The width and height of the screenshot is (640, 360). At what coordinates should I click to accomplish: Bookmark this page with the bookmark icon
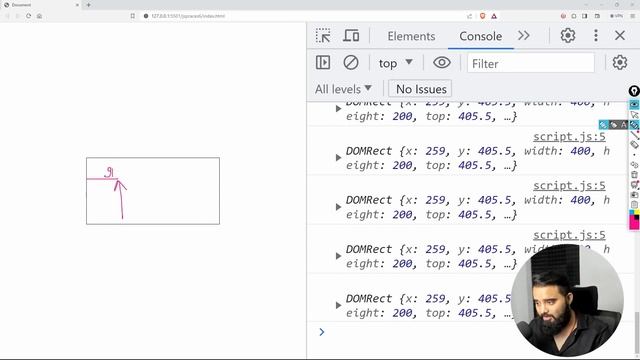pyautogui.click(x=133, y=16)
